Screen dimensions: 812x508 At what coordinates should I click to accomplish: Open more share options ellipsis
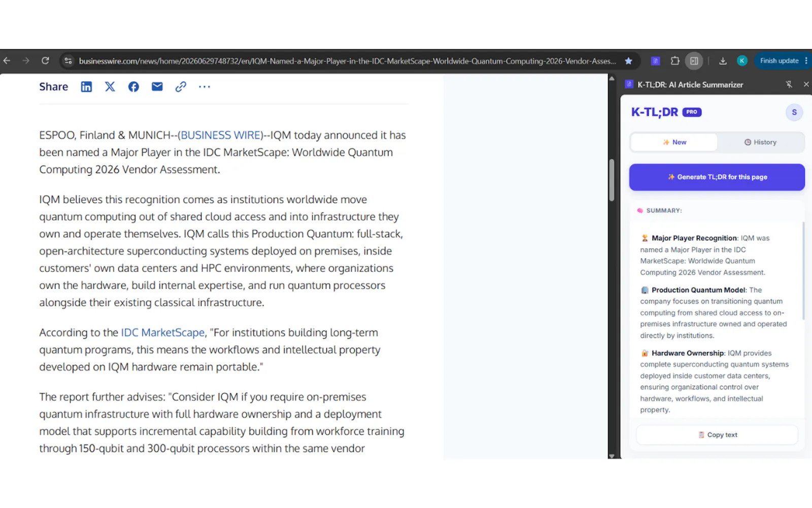coord(205,87)
